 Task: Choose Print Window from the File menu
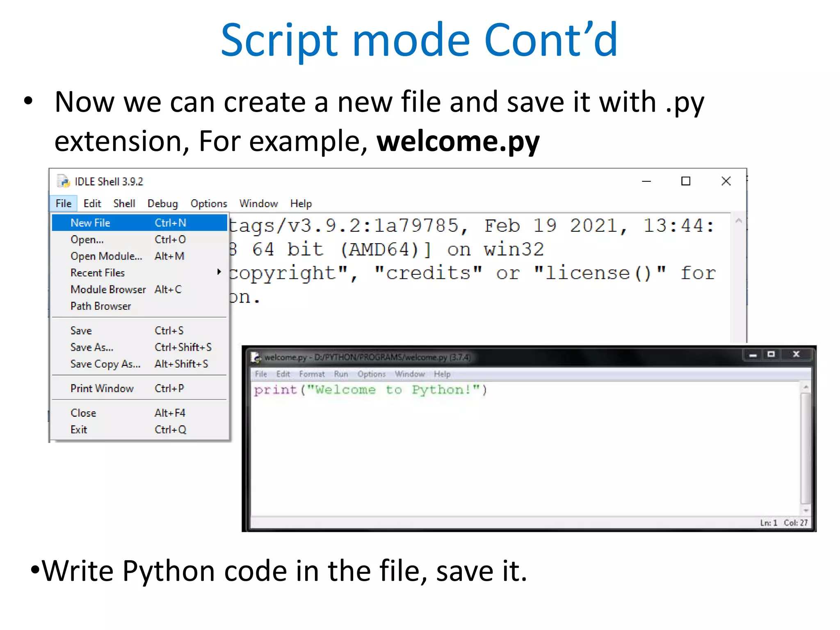(102, 388)
